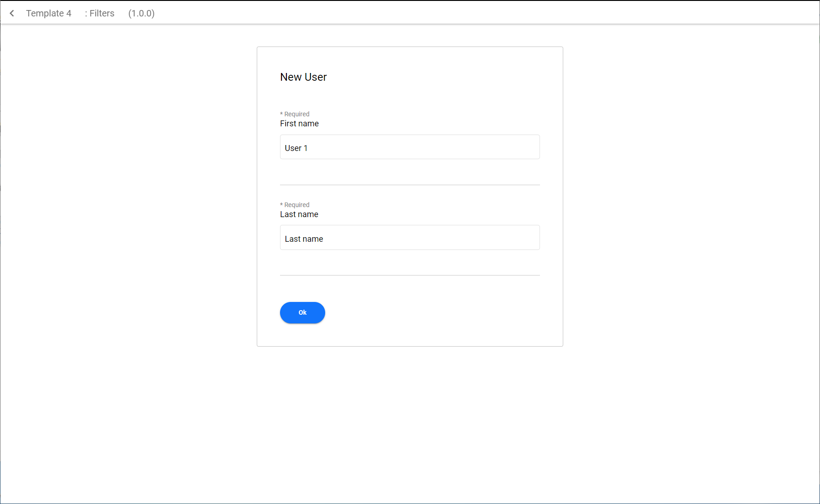Click the New User form heading

click(x=303, y=77)
